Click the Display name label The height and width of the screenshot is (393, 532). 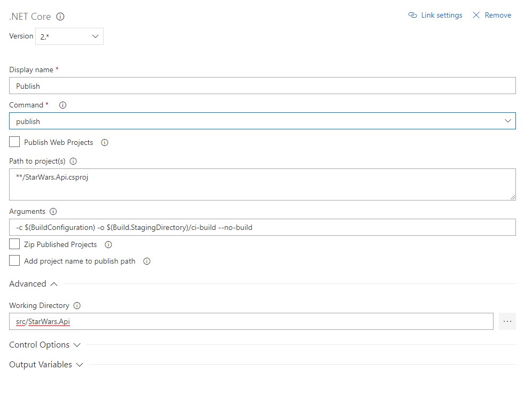tap(31, 70)
